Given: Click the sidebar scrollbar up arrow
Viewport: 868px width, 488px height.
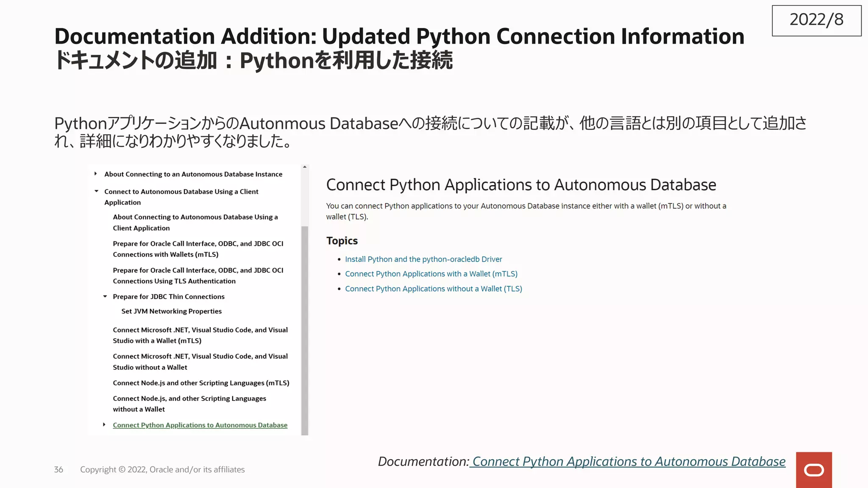Looking at the screenshot, I should [305, 167].
